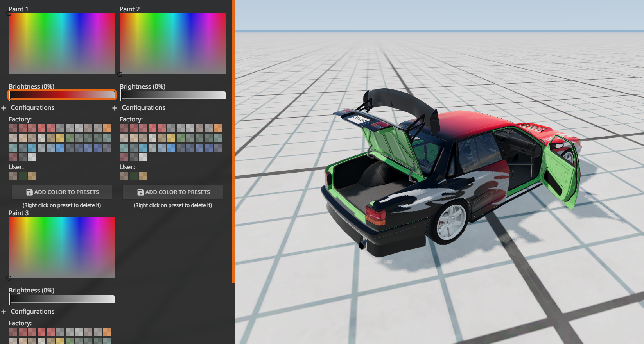The width and height of the screenshot is (644, 344).
Task: Select yellow factory swatch for Paint 1
Action: (60, 138)
